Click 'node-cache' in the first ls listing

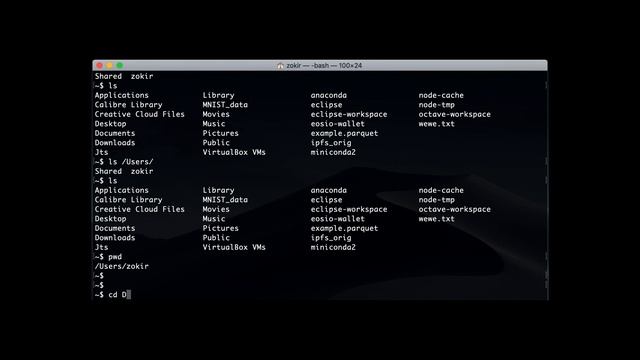click(x=441, y=95)
